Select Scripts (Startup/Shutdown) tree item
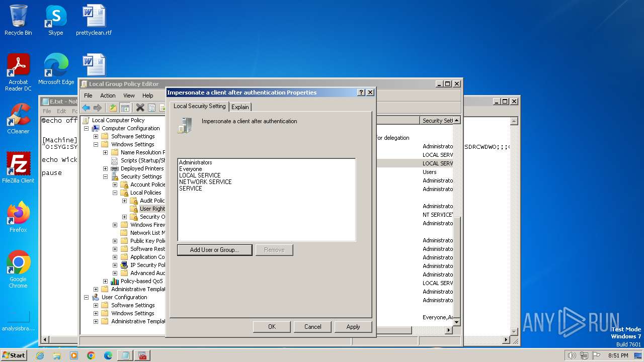644x362 pixels. pos(143,160)
